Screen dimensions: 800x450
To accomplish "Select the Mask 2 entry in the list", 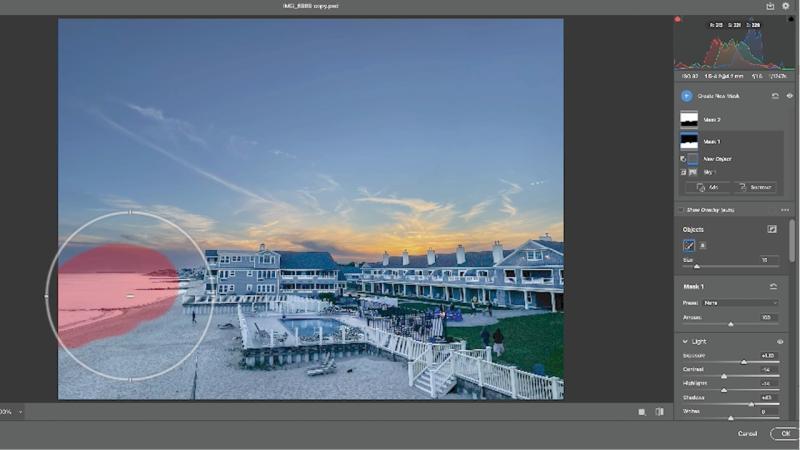I will [710, 119].
